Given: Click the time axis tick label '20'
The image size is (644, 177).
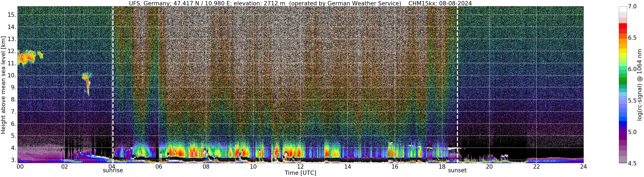Looking at the screenshot, I should tap(489, 166).
